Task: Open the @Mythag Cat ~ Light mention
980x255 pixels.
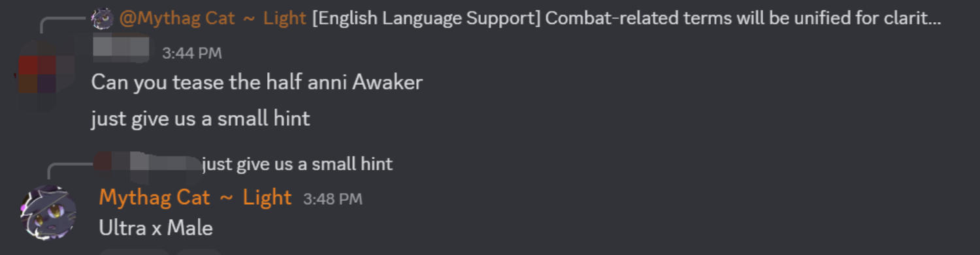Action: [213, 18]
